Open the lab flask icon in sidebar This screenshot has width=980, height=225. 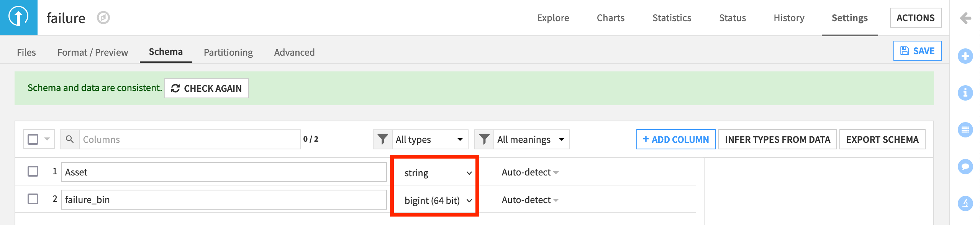tap(965, 203)
